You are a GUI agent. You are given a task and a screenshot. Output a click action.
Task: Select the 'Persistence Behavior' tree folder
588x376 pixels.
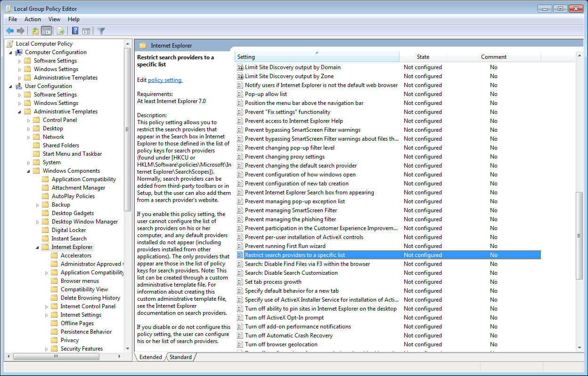(86, 332)
